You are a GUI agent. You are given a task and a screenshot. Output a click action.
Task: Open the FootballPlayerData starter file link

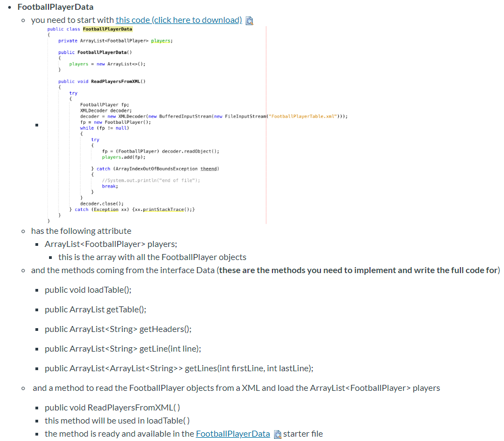point(233,433)
